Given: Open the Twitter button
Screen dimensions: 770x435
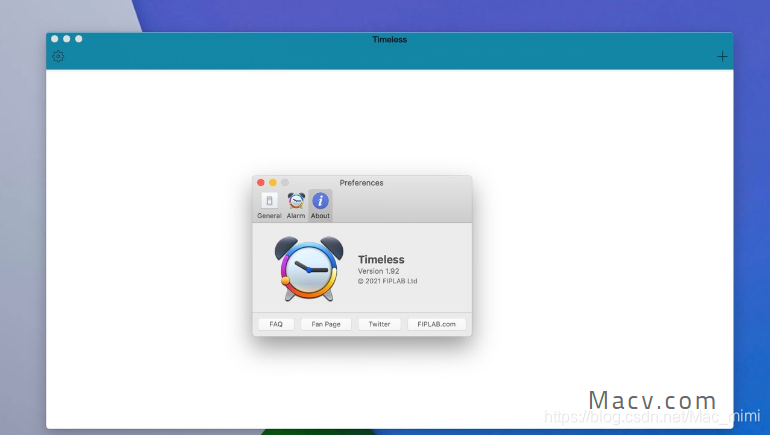Looking at the screenshot, I should 379,324.
